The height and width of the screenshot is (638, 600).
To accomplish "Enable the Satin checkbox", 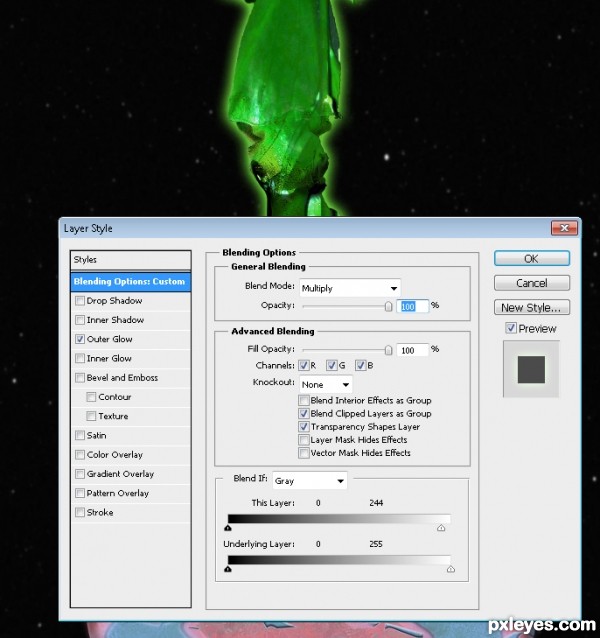I will point(80,435).
